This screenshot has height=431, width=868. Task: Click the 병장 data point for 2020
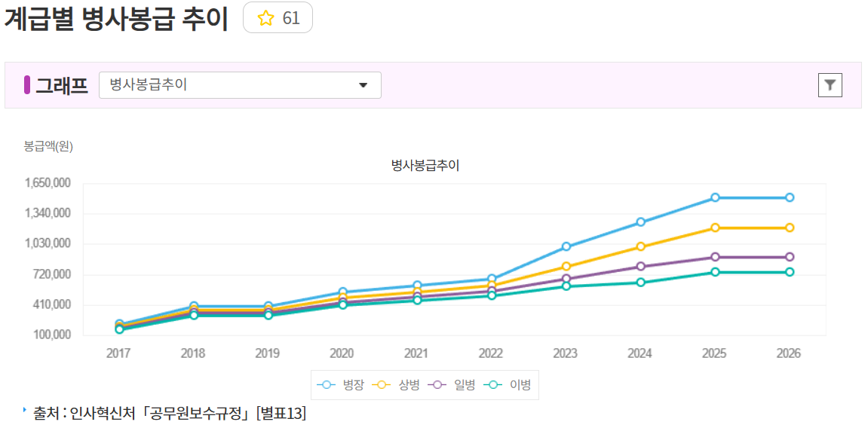click(342, 292)
